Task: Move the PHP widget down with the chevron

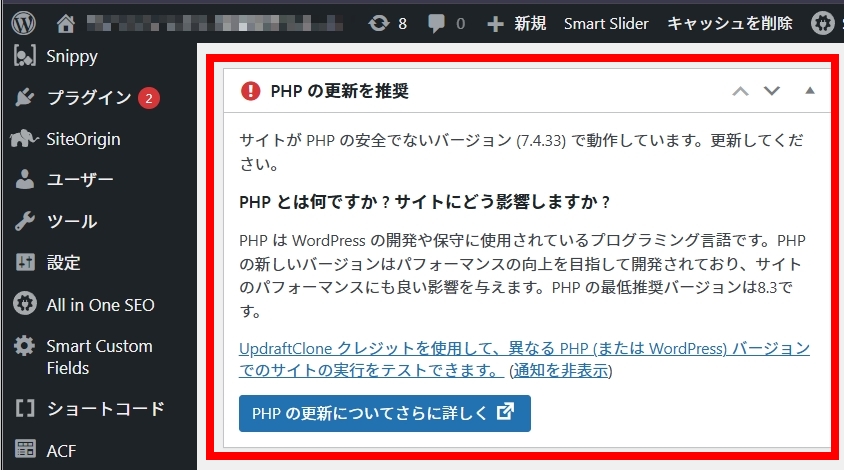Action: coord(772,91)
